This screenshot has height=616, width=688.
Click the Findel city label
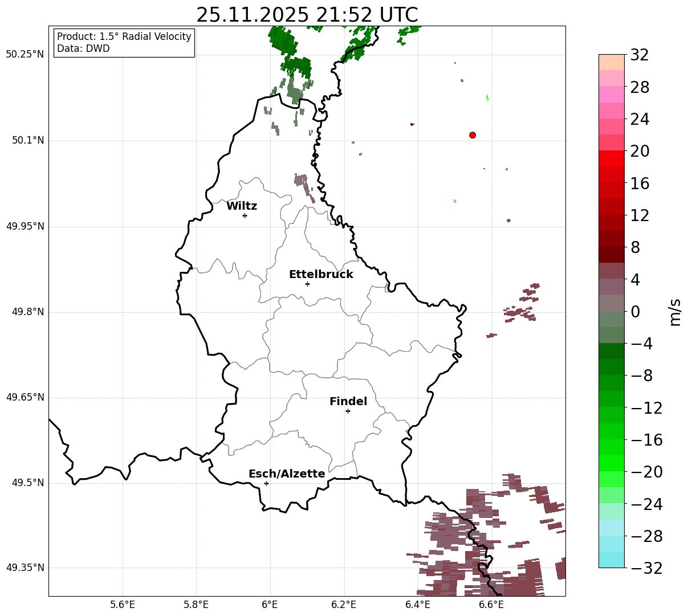[x=348, y=402]
